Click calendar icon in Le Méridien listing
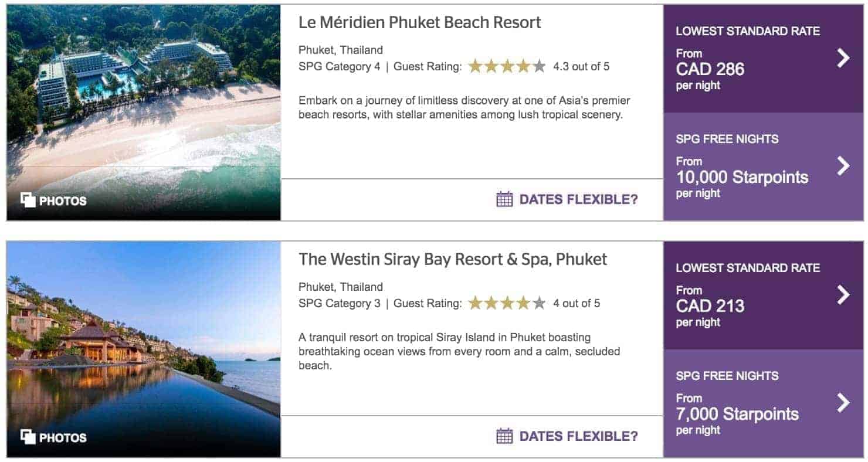Screen dimensions: 868x462 (x=504, y=199)
